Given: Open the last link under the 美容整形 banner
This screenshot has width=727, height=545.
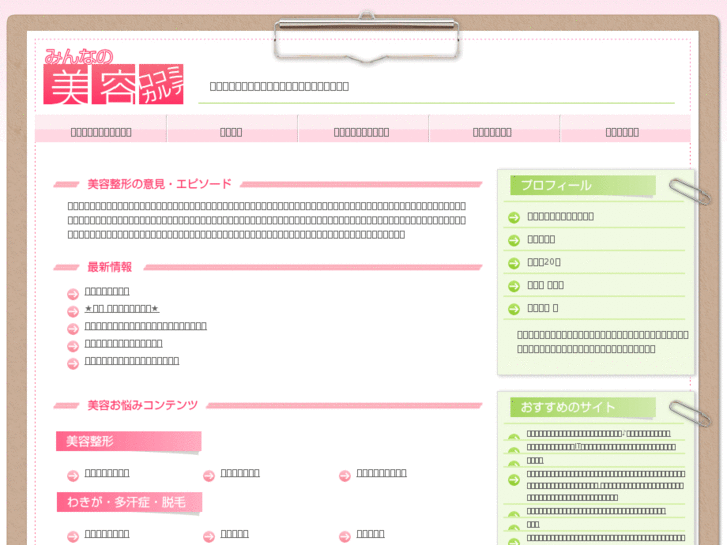Looking at the screenshot, I should point(382,473).
